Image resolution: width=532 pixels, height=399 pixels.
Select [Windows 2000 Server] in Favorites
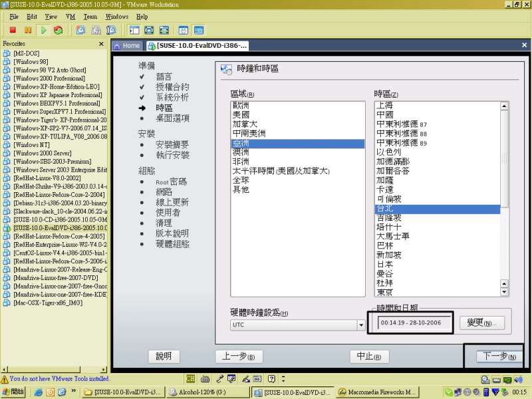tap(43, 153)
